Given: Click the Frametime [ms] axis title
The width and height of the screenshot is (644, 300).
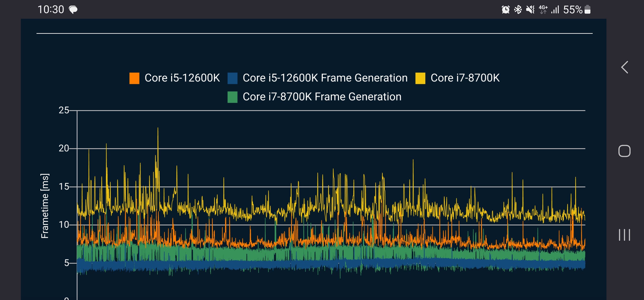Looking at the screenshot, I should coord(45,206).
